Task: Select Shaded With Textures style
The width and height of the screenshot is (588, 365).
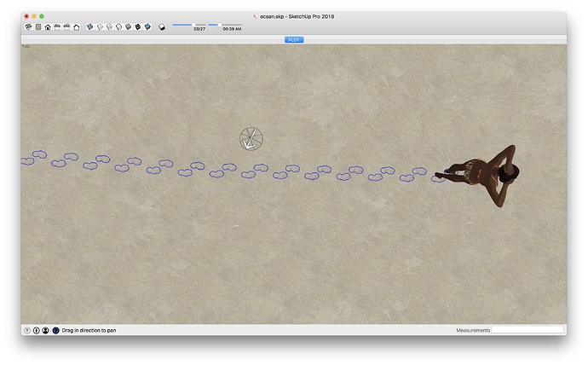Action: coord(138,26)
